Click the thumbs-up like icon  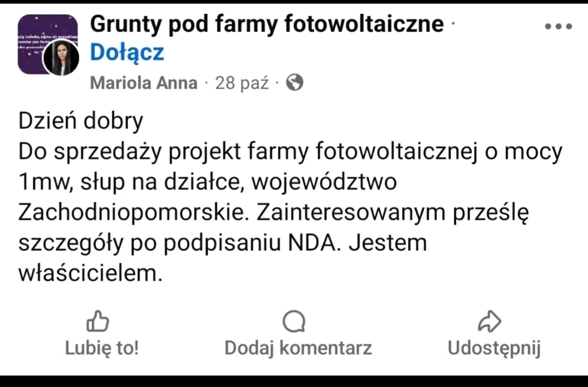(x=98, y=321)
